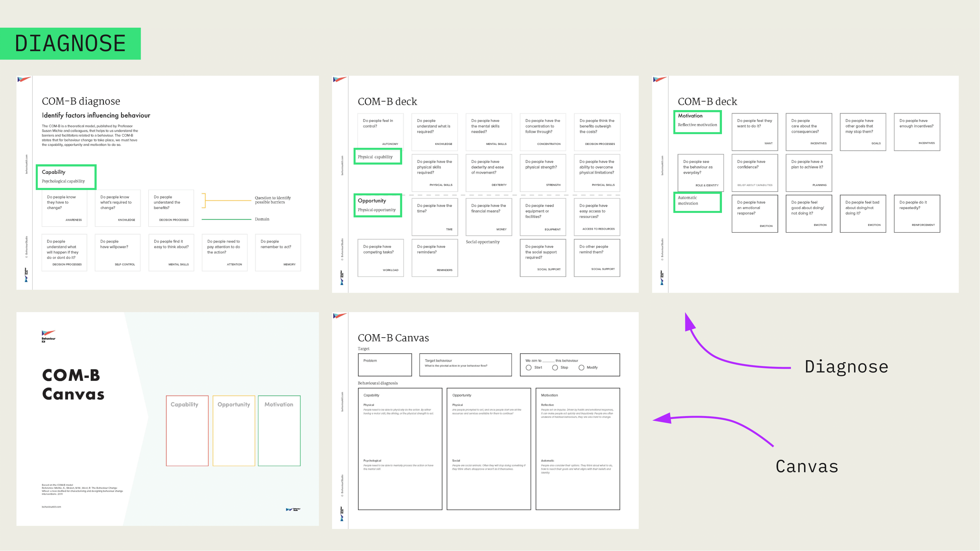Click the PLANNING card
The height and width of the screenshot is (551, 980).
(x=809, y=173)
